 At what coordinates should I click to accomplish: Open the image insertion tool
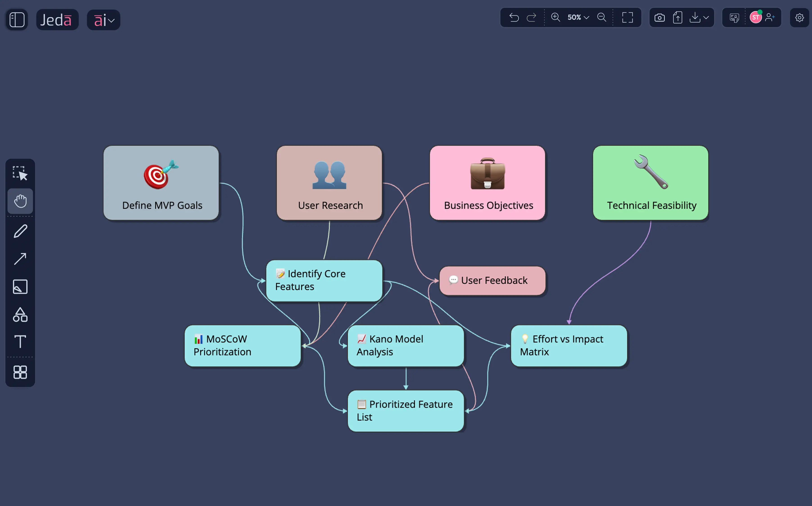tap(20, 287)
